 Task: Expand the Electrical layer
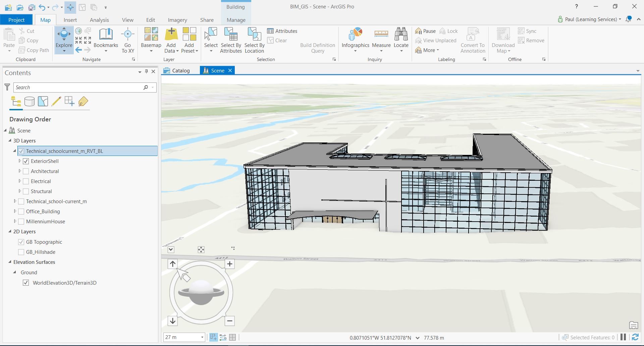tap(19, 181)
